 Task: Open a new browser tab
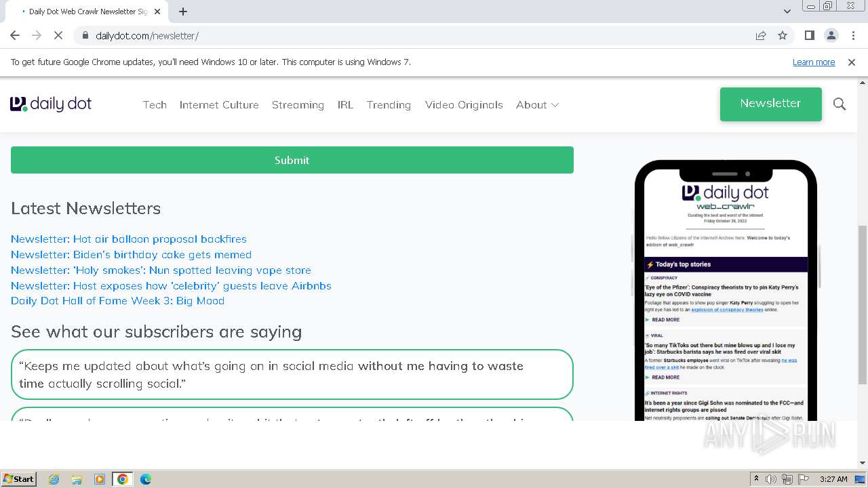point(183,12)
